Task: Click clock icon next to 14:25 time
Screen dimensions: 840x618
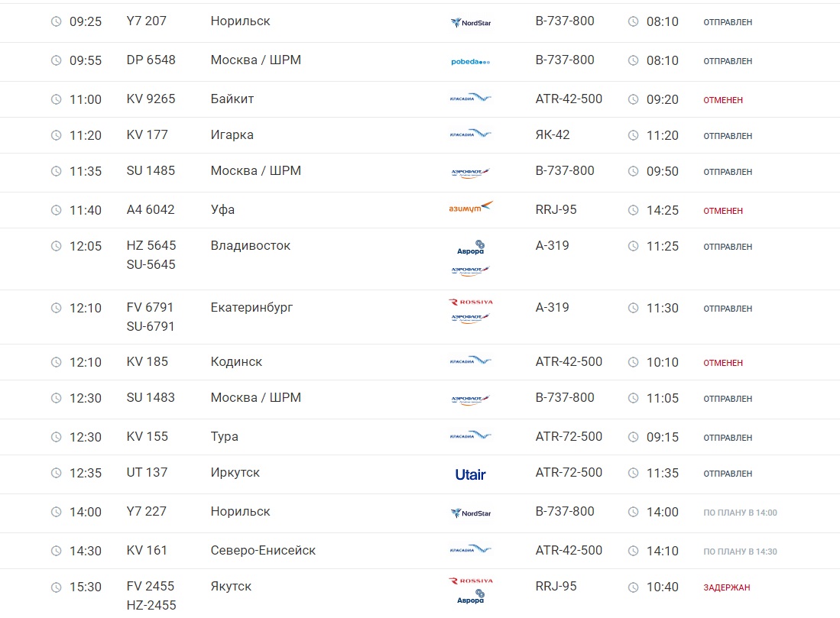Action: pos(633,210)
